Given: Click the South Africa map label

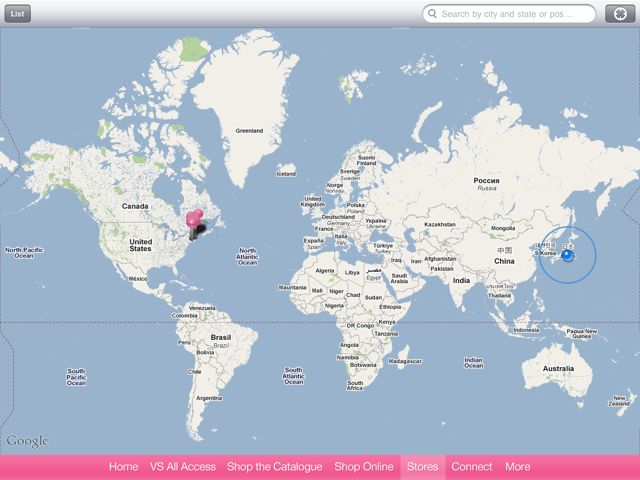Looking at the screenshot, I should click(355, 385).
